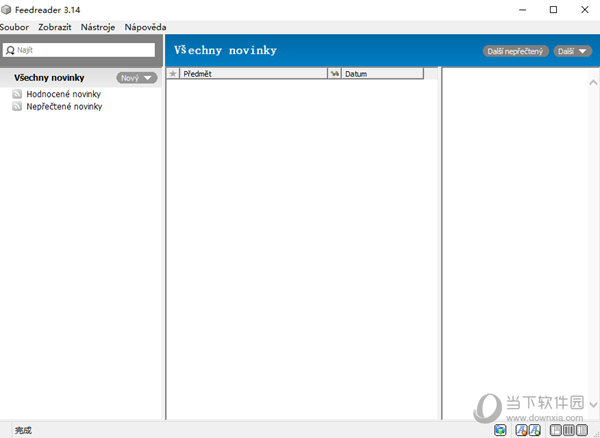Click the globe icon in status bar

click(500, 430)
